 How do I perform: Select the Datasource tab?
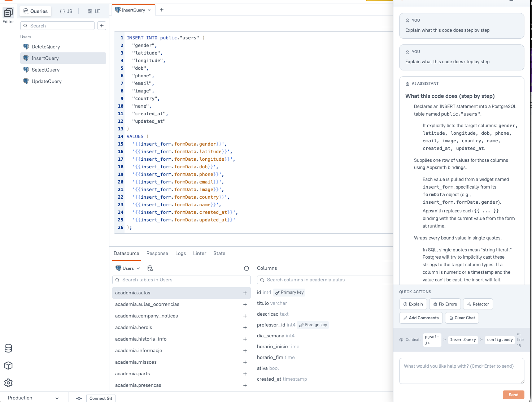point(126,253)
